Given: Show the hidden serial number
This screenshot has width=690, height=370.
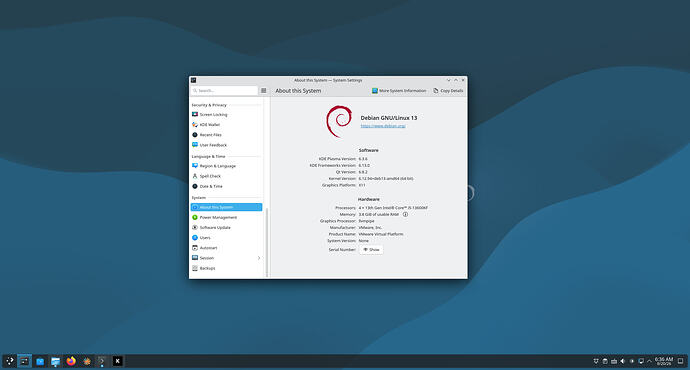Looking at the screenshot, I should point(371,249).
